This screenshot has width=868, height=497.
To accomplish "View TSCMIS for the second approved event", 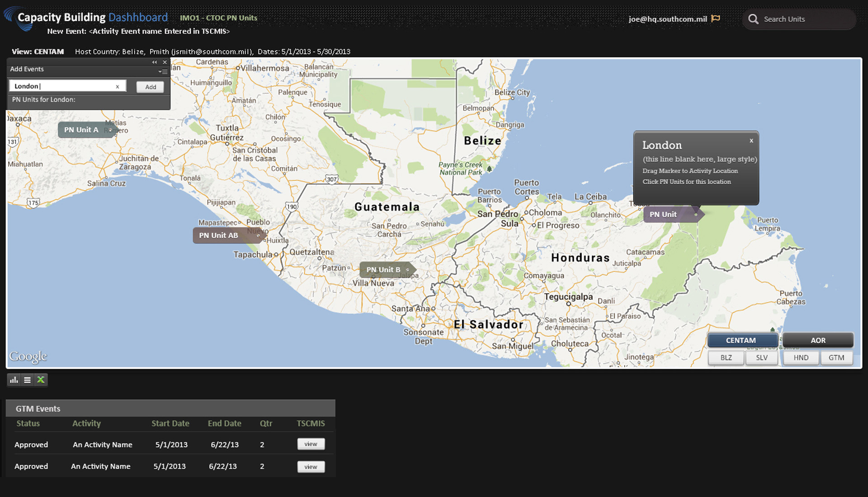I will [x=311, y=467].
